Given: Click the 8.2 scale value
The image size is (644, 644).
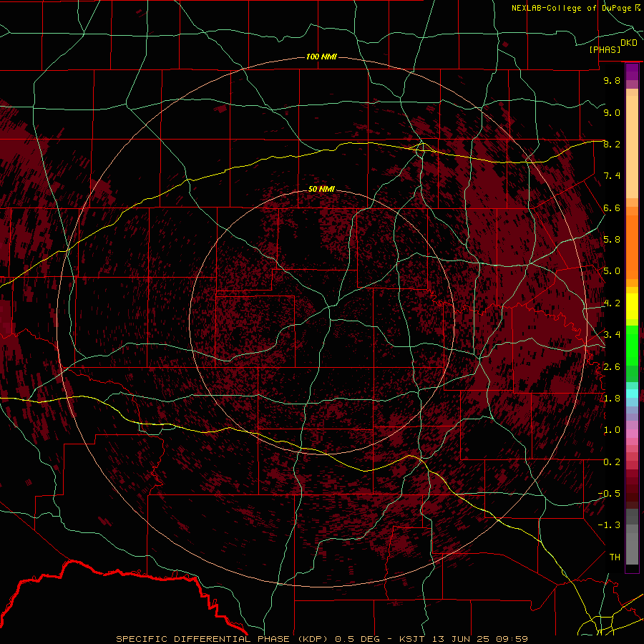Looking at the screenshot, I should [612, 144].
